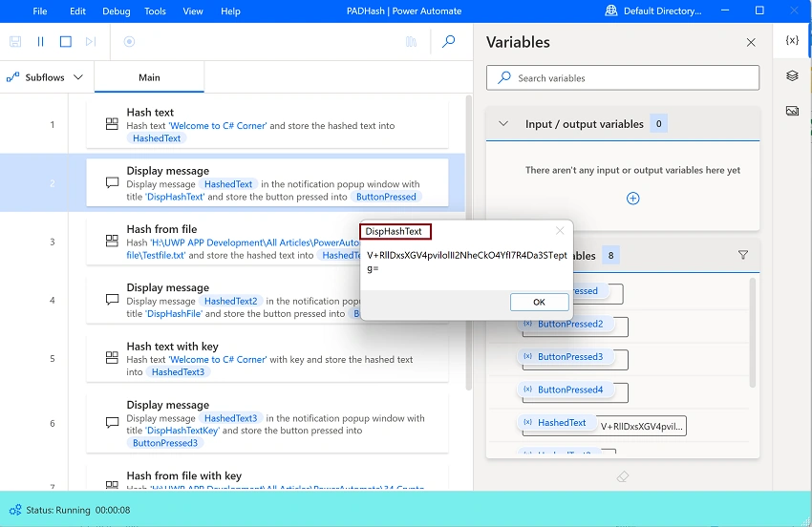Open the variables {x} pane icon

[792, 40]
